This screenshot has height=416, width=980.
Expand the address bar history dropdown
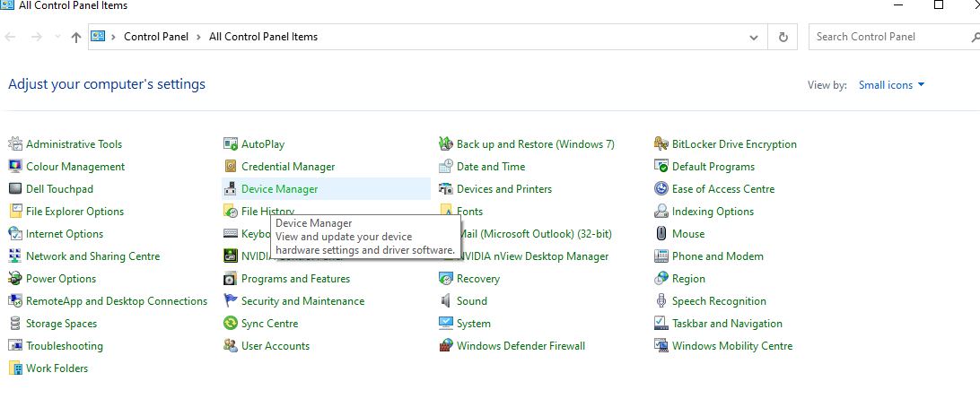(754, 38)
